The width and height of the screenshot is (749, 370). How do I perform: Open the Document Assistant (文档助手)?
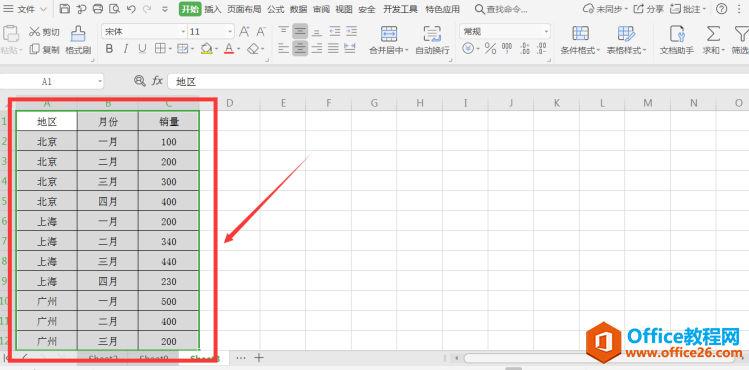[x=677, y=40]
